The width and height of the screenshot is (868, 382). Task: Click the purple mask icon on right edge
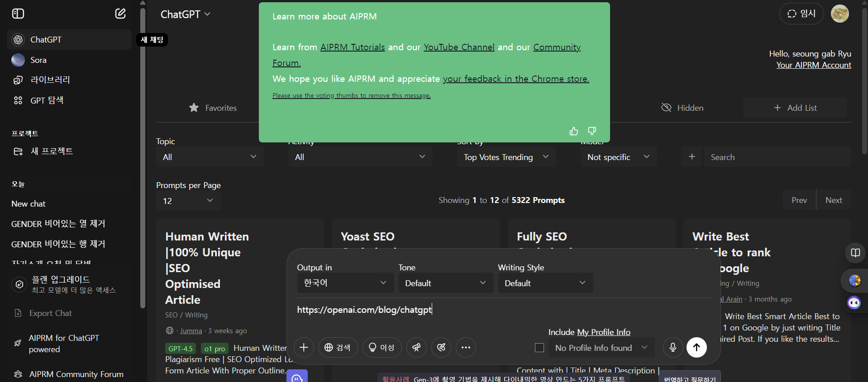[854, 302]
